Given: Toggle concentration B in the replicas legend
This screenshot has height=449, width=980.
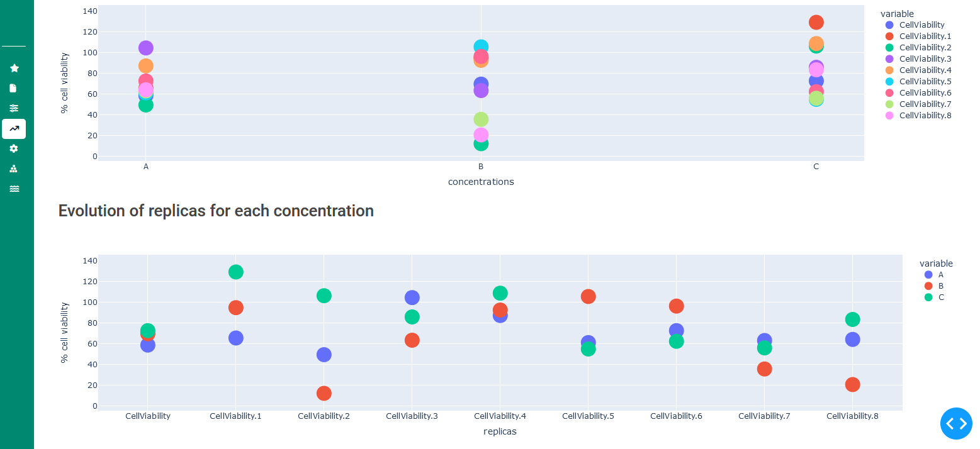Looking at the screenshot, I should pos(940,286).
